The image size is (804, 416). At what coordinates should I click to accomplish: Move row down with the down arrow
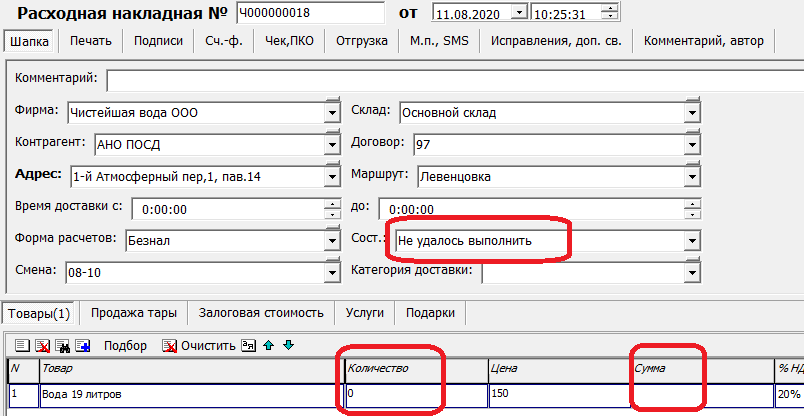click(x=288, y=346)
